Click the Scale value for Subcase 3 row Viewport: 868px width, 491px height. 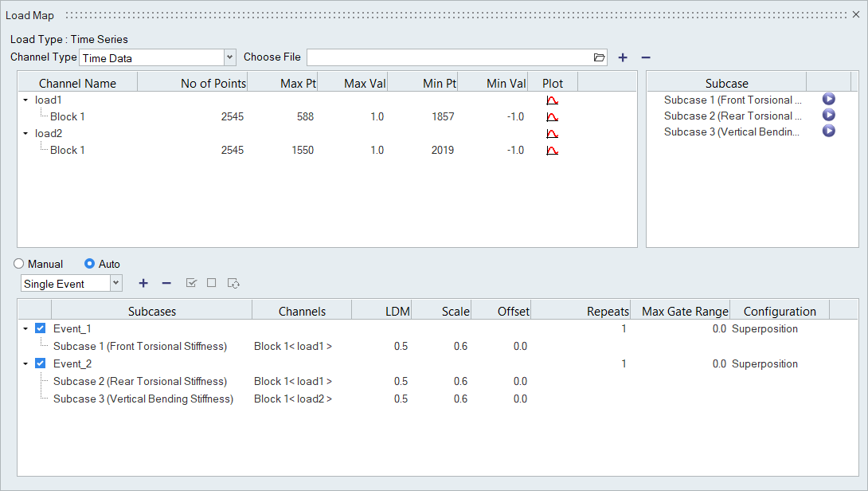[x=460, y=399]
